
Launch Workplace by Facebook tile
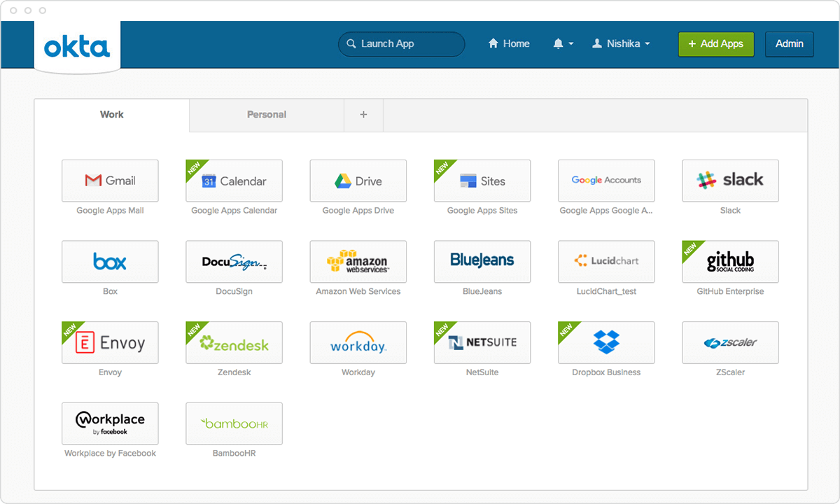110,423
